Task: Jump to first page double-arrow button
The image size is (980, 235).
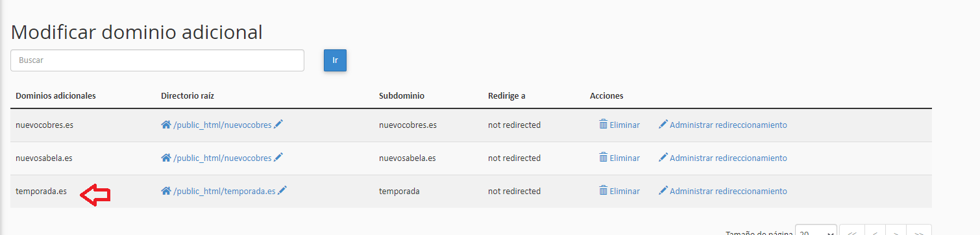Action: tap(851, 230)
